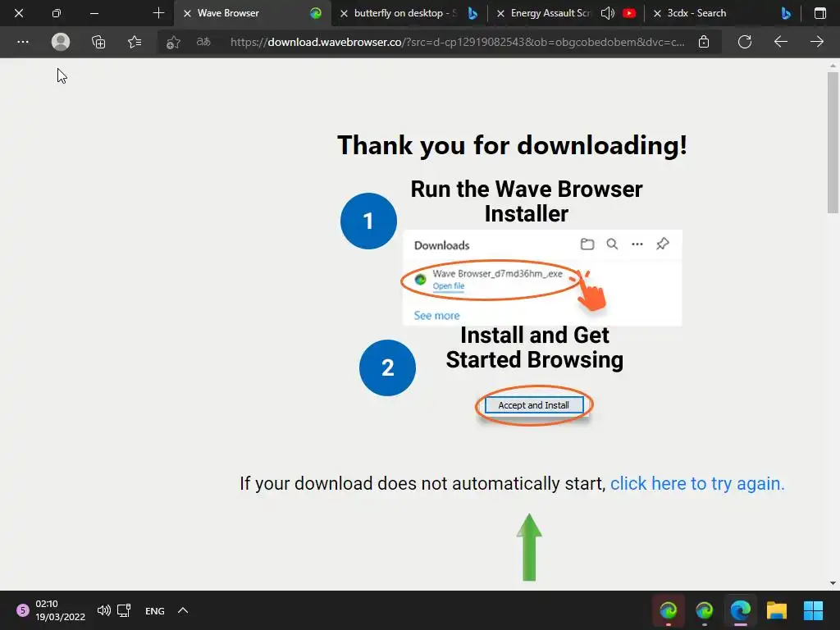Open the highlighted Wave Browser taskbar icon
The height and width of the screenshot is (630, 840).
point(668,610)
